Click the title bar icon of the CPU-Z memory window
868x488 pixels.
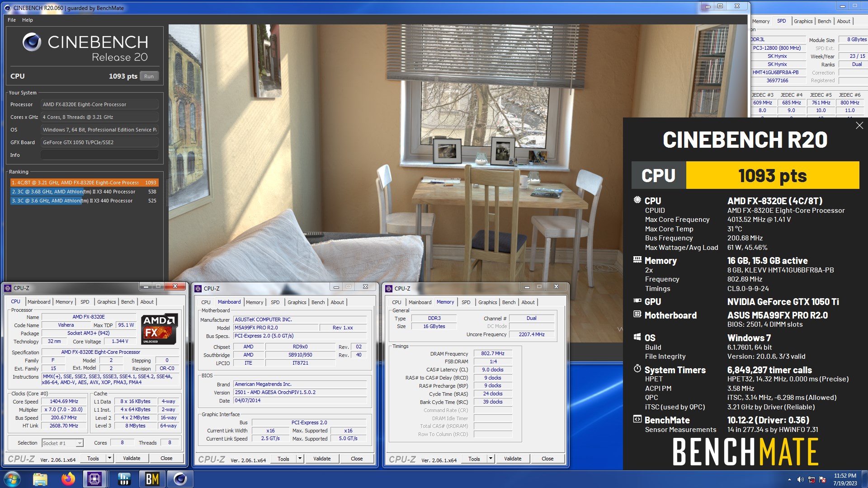pyautogui.click(x=389, y=288)
